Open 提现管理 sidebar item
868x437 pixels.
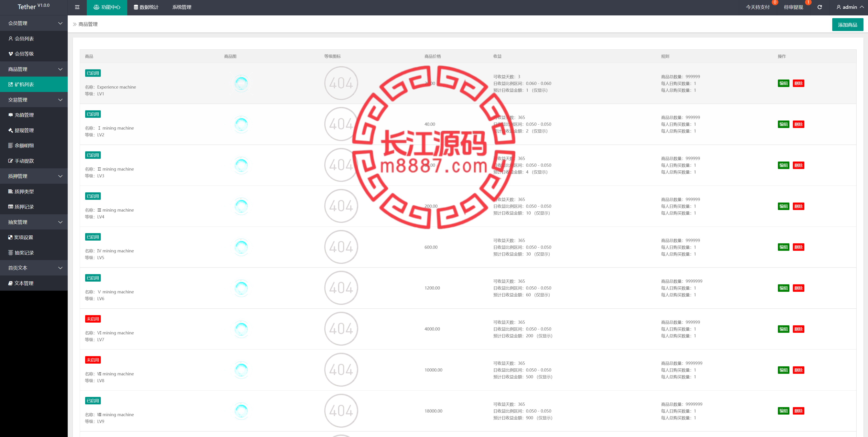pos(34,130)
